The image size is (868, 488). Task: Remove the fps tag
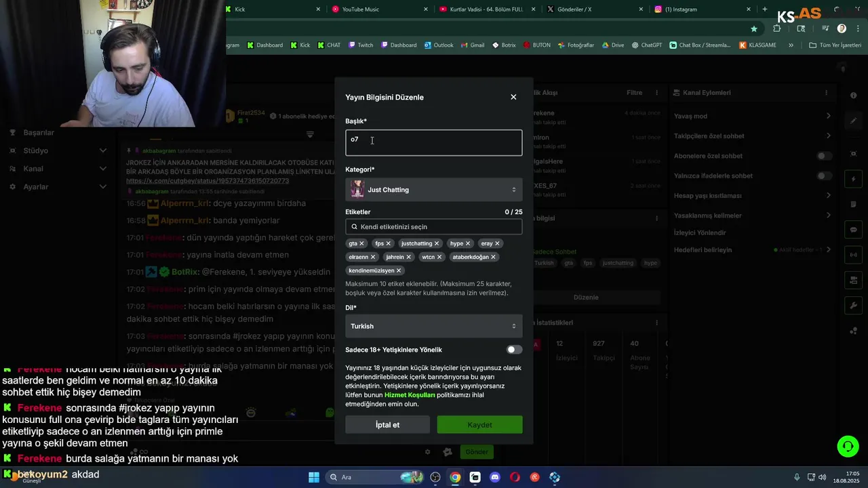click(x=389, y=243)
